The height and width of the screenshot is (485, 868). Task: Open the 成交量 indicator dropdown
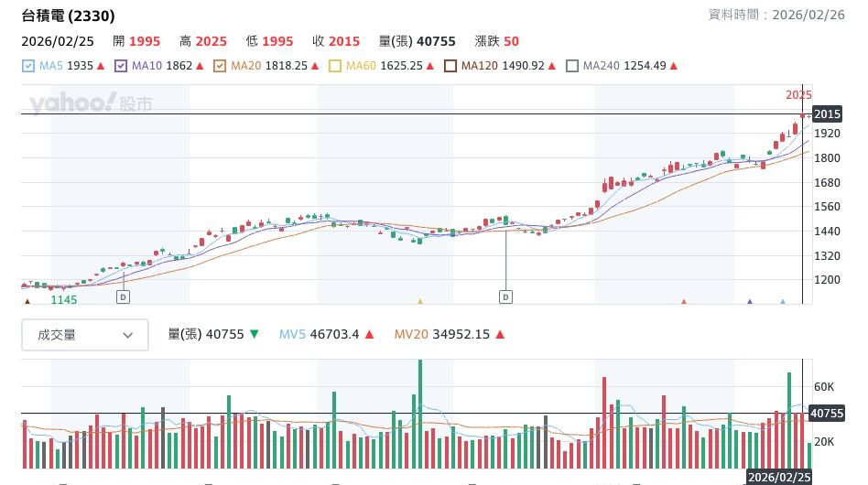tap(85, 335)
